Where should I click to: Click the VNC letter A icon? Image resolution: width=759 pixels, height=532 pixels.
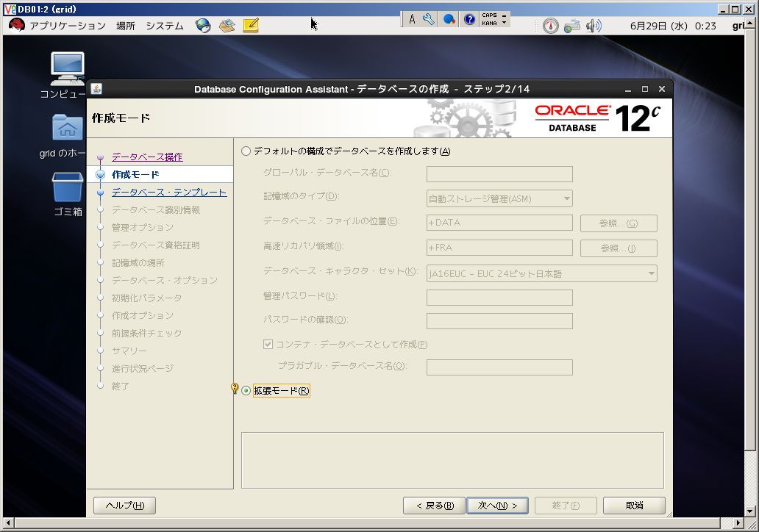411,19
